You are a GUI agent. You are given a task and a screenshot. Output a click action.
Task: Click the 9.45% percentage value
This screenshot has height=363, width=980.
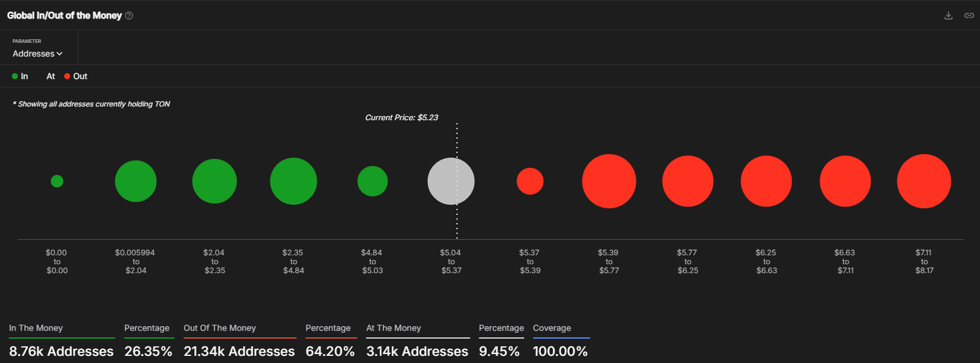click(499, 351)
